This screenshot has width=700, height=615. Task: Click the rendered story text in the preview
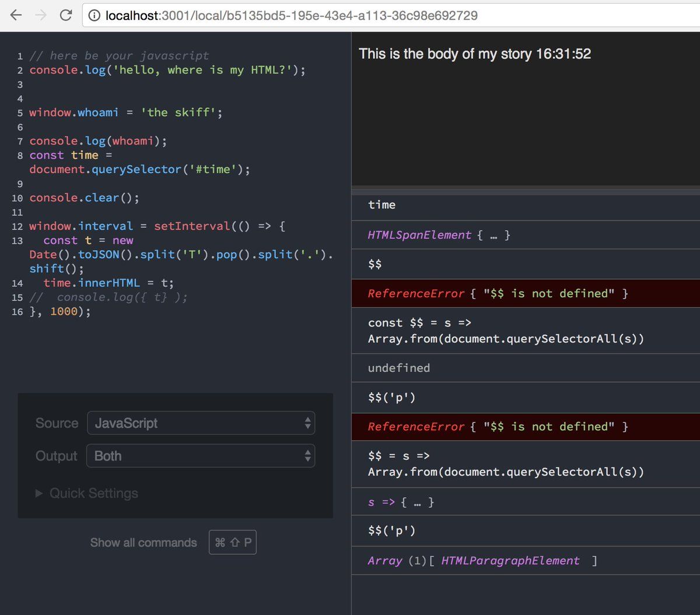475,54
